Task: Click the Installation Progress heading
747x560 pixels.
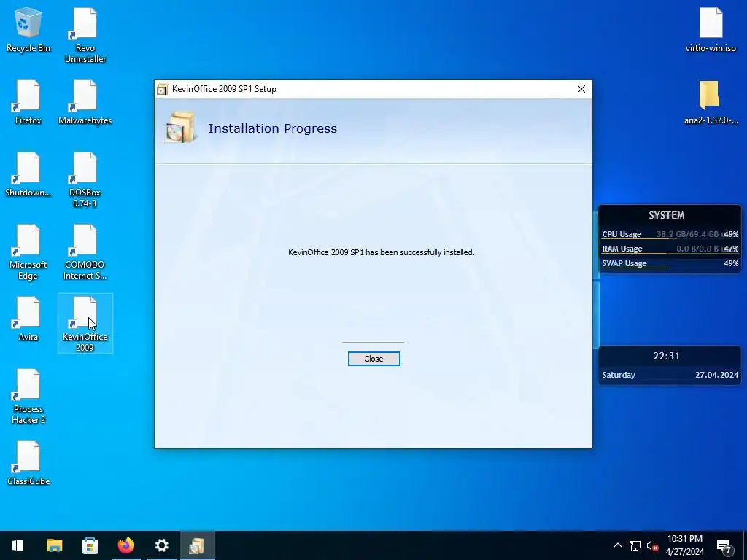Action: click(x=273, y=128)
